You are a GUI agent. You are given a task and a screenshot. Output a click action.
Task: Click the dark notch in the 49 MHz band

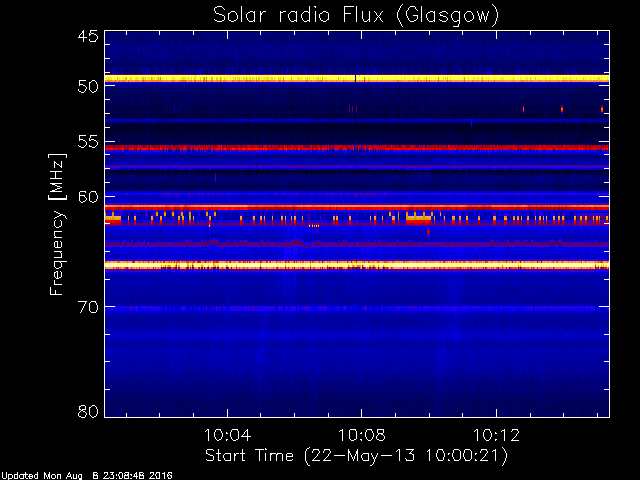coord(356,79)
